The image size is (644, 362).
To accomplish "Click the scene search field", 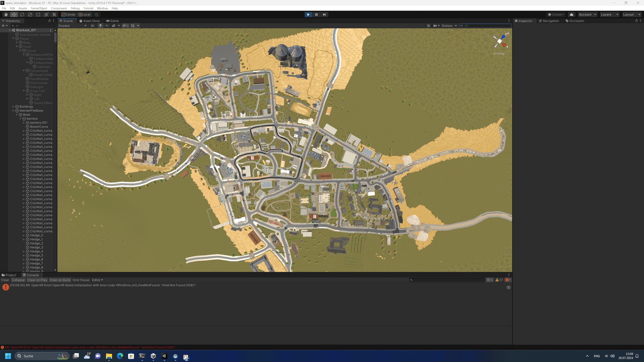I will 486,26.
